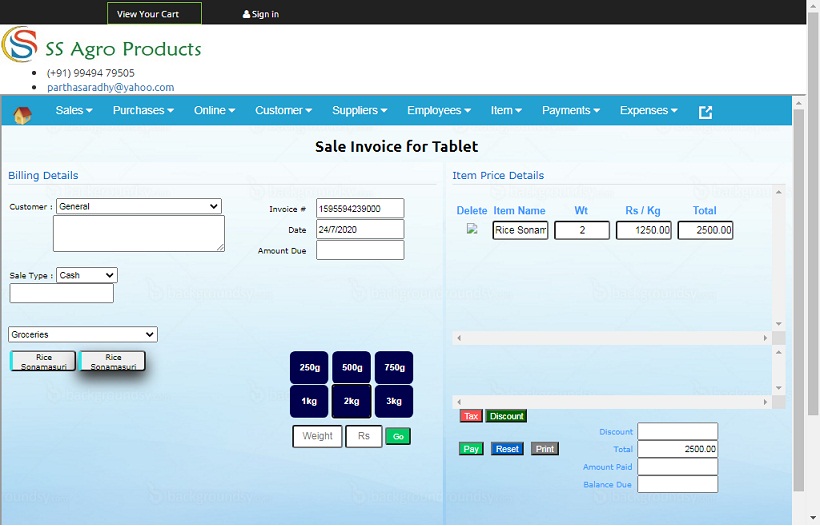This screenshot has width=820, height=526.
Task: Click the Discount amount field
Action: 677,431
